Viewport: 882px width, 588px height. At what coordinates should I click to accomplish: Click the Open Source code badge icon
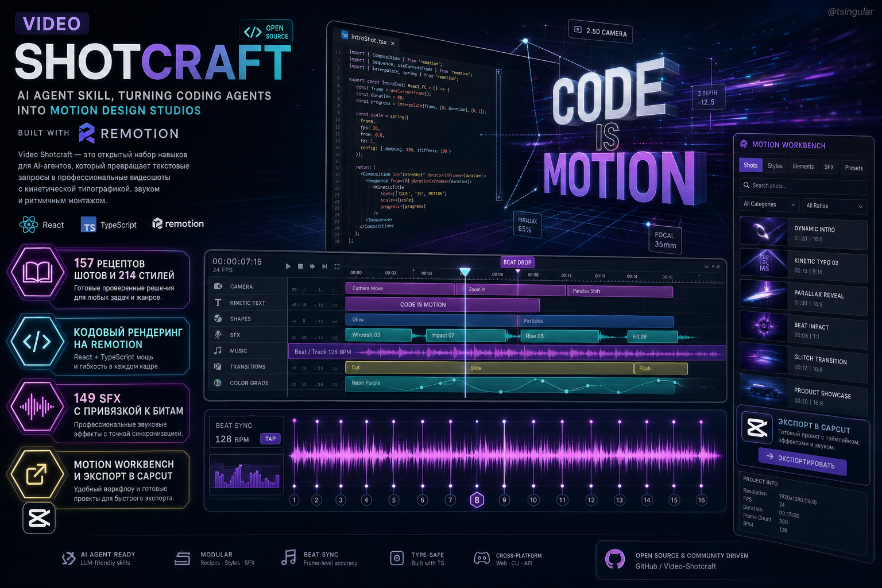click(x=253, y=32)
